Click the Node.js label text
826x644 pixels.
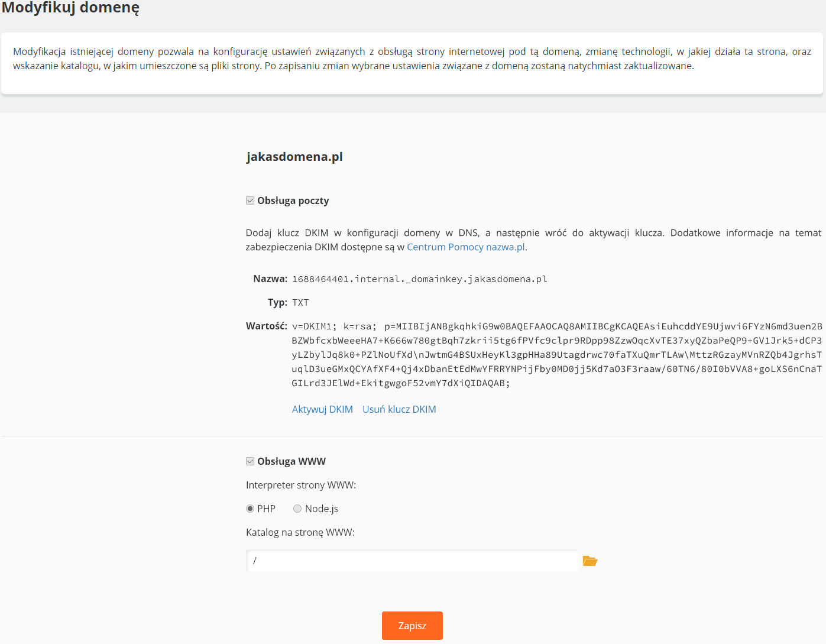[322, 509]
